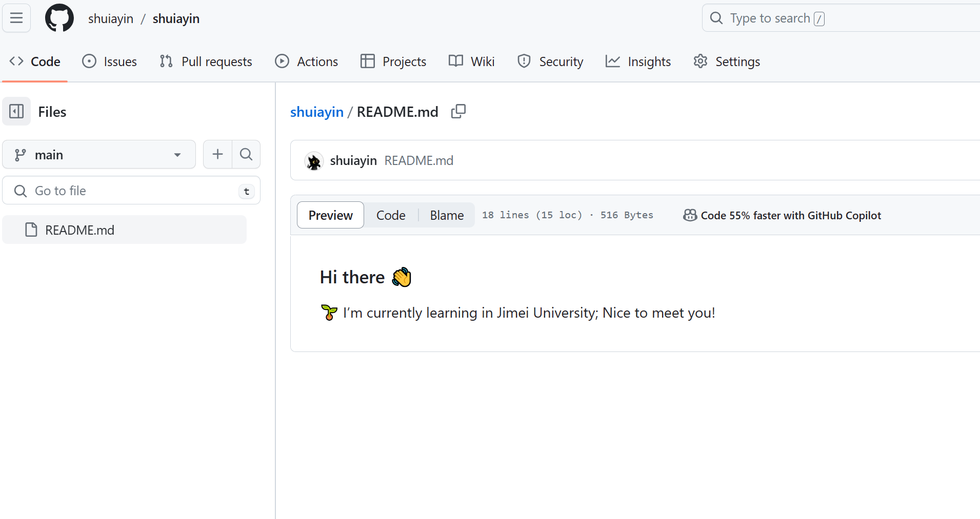Viewport: 980px width, 519px height.
Task: Open the Actions tab
Action: click(307, 61)
